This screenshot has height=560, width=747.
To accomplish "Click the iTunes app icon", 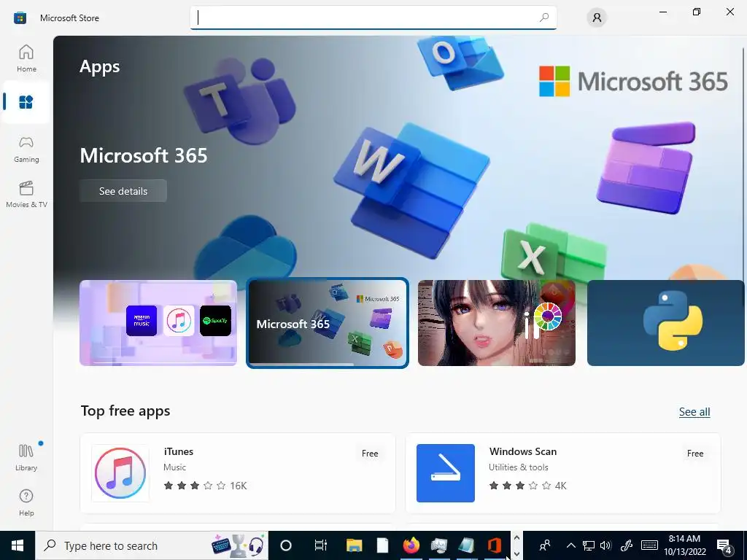I will click(x=120, y=472).
